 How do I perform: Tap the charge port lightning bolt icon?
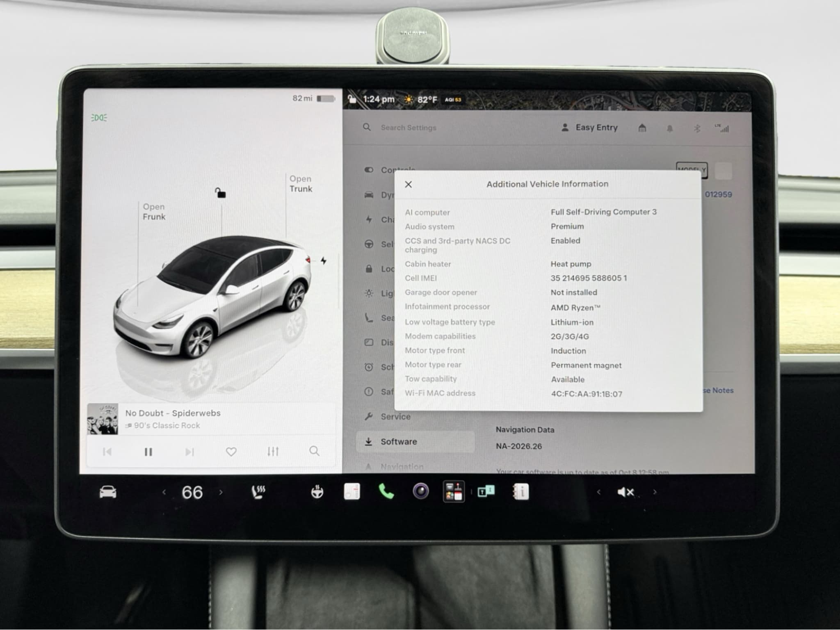pyautogui.click(x=324, y=260)
